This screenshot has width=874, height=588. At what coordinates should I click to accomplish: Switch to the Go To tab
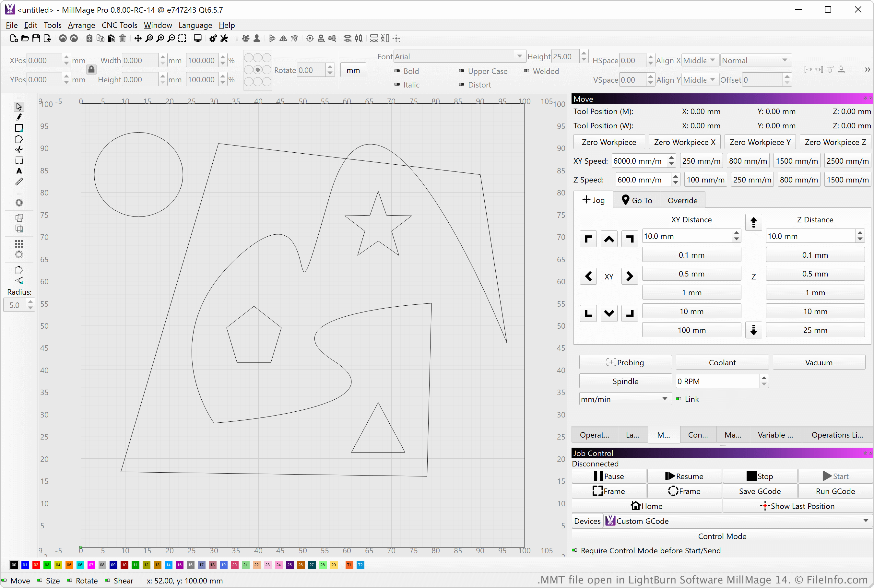(637, 200)
